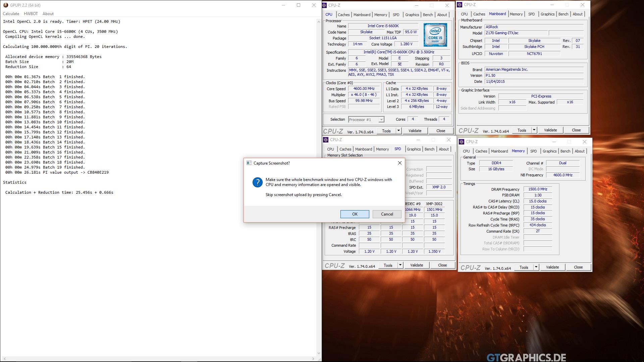Viewport: 644px width, 362px height.
Task: Select Graphics tab in Mainboard window
Action: coord(547,14)
